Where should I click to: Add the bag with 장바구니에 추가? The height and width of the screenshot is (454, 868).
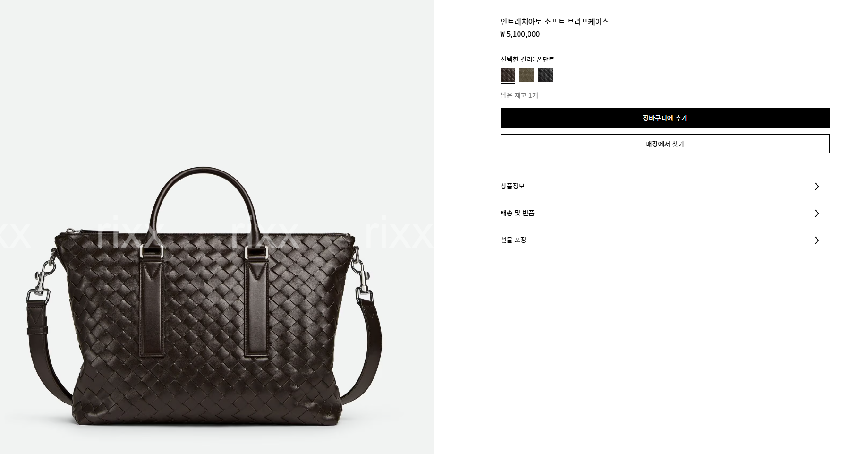pyautogui.click(x=665, y=118)
